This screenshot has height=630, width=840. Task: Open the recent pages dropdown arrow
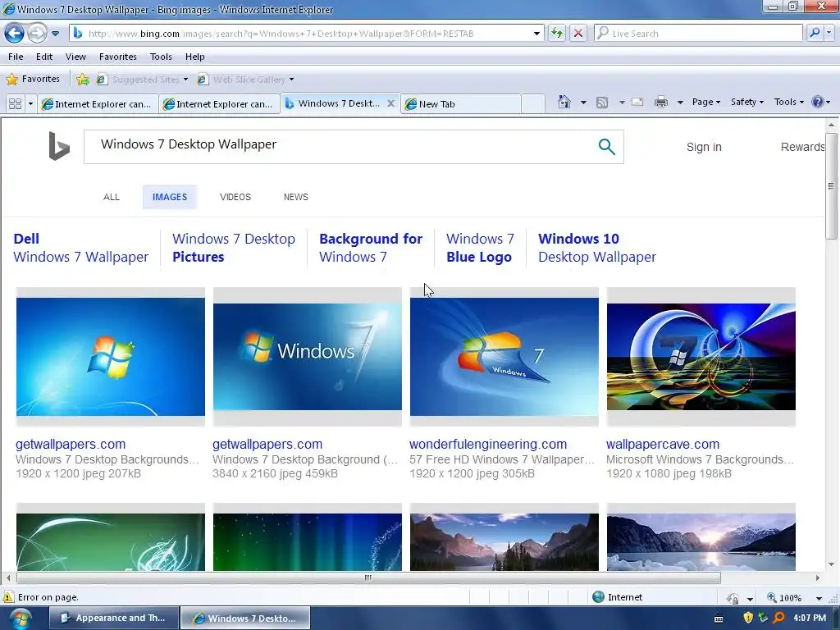55,33
